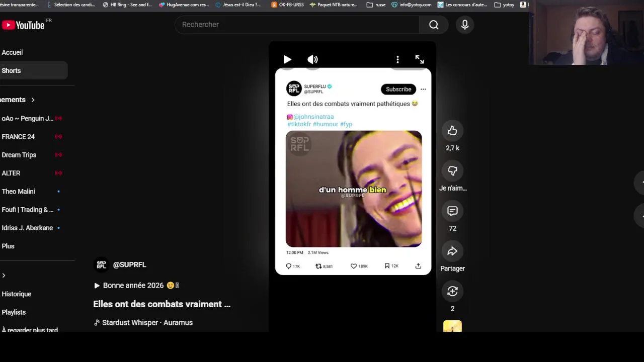Click the 2,7 k like count
The image size is (644, 362).
tap(452, 148)
